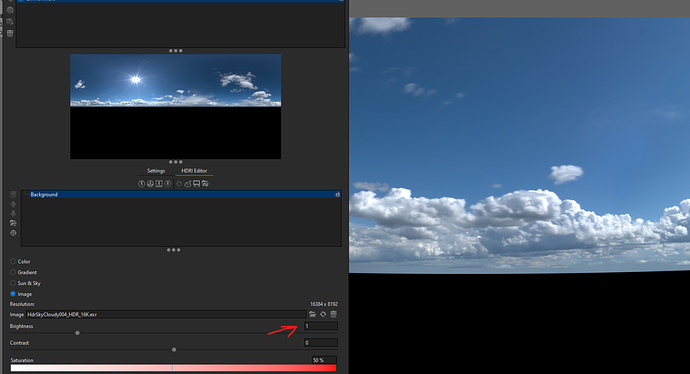Click the Saturation red gradient bar
The image size is (690, 374).
[173, 368]
